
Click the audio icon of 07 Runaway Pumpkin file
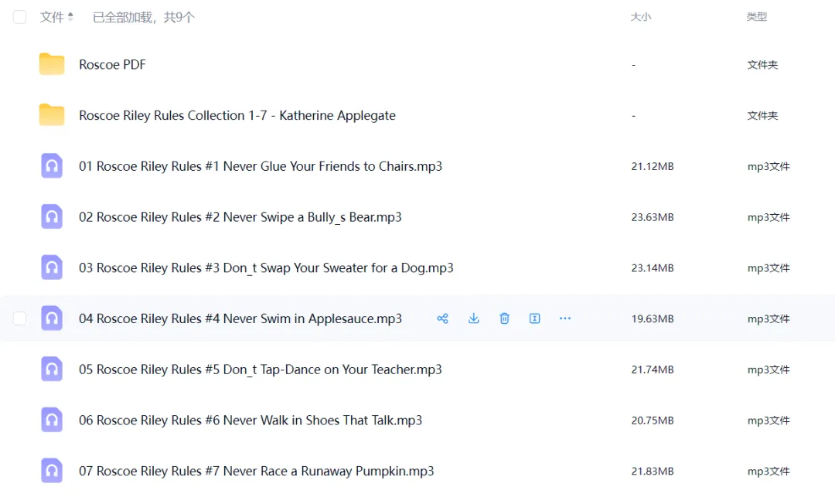click(x=52, y=471)
